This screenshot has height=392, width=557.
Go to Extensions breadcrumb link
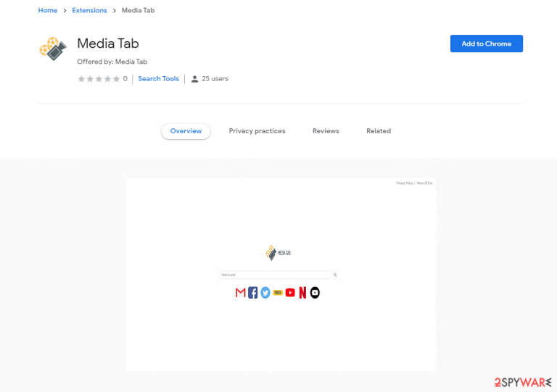point(89,10)
